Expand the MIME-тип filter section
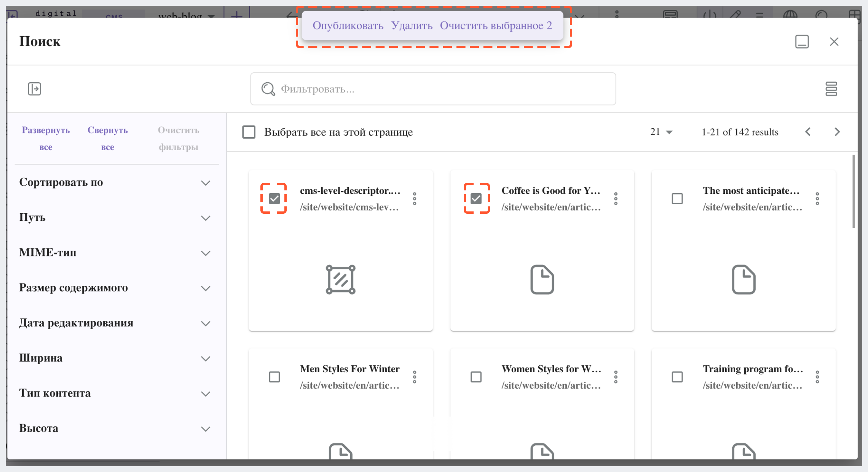868x472 pixels. coord(115,253)
